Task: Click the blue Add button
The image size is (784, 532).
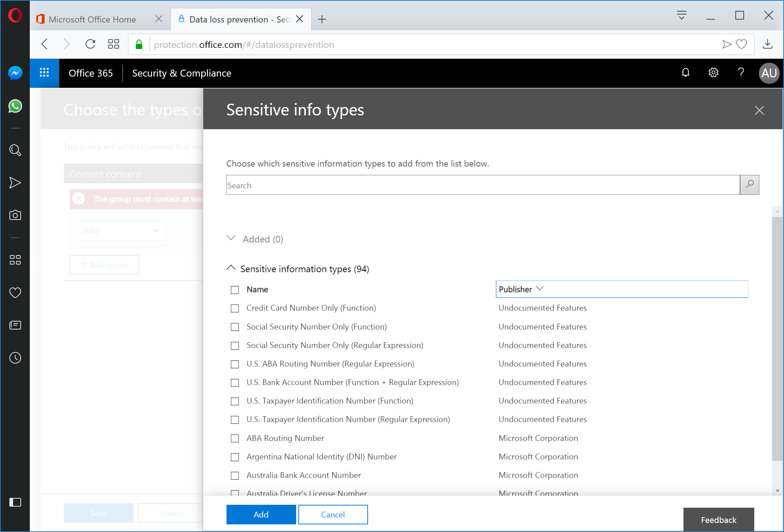Action: click(x=261, y=515)
